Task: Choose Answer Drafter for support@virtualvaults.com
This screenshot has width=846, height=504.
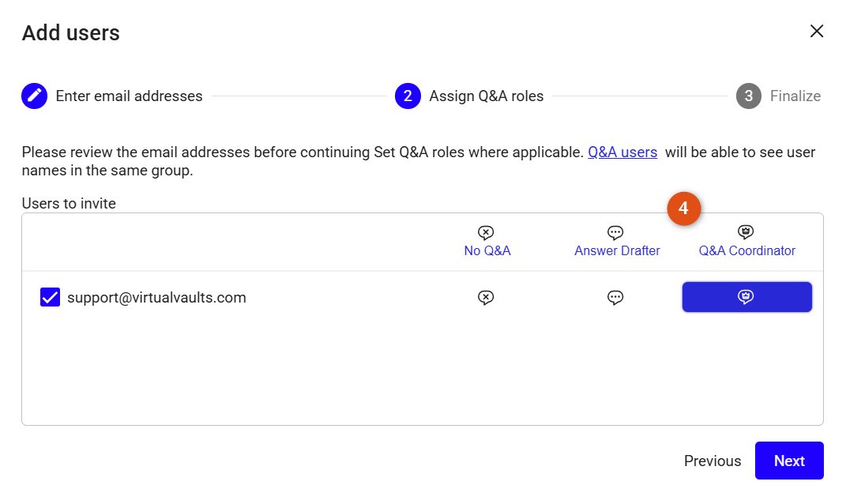Action: (x=615, y=297)
